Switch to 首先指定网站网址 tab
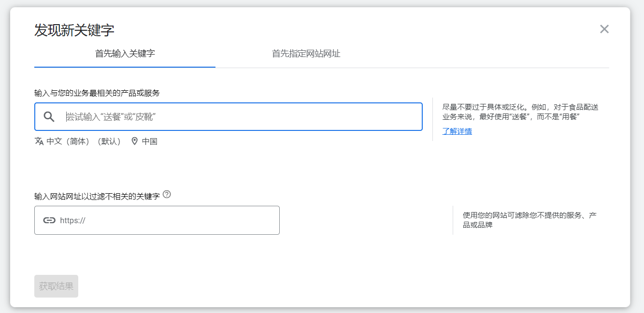This screenshot has width=644, height=313. (306, 54)
